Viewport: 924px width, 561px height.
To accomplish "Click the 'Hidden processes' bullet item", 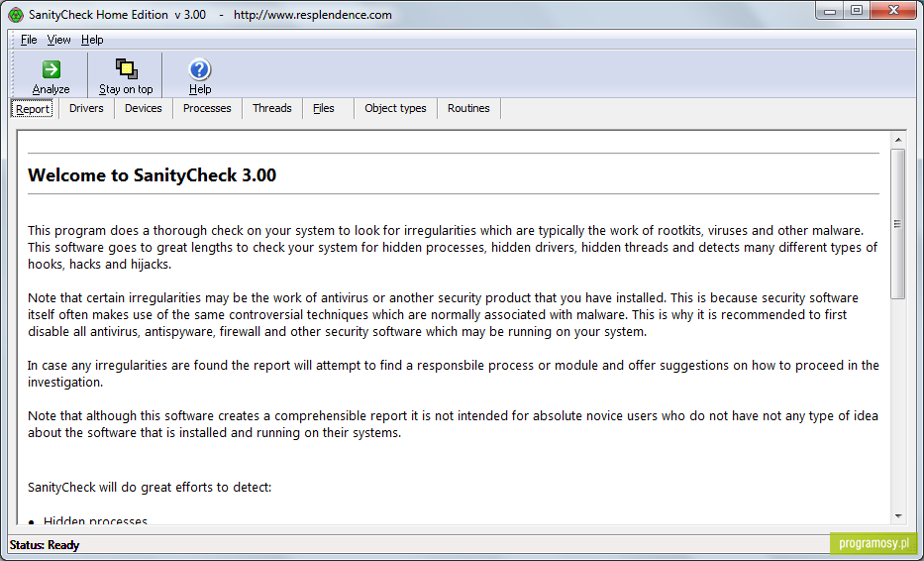I will tap(95, 519).
